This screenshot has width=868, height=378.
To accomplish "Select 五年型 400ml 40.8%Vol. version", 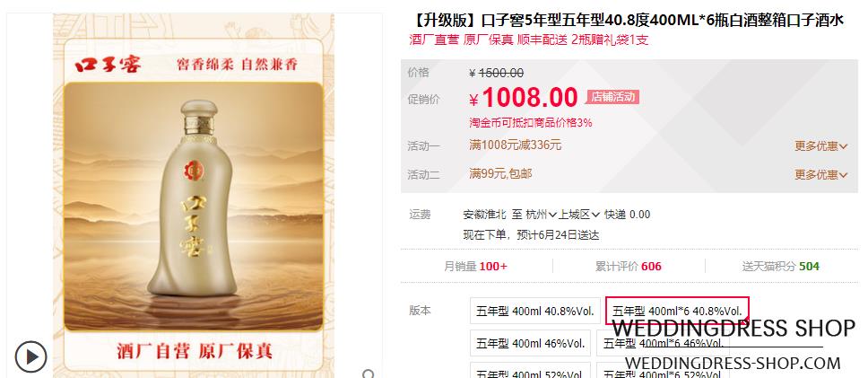I will (x=534, y=311).
